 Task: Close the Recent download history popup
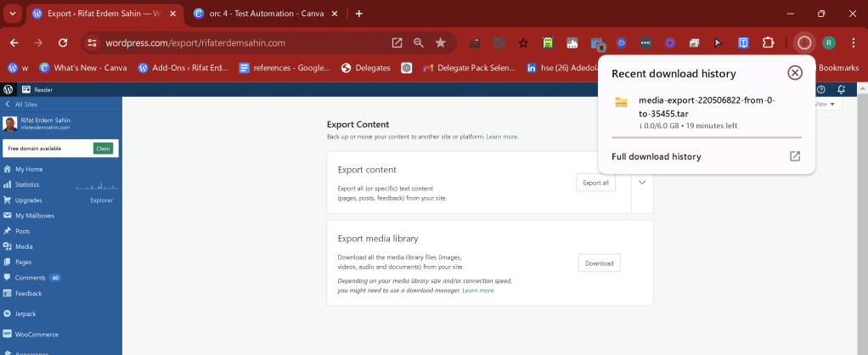tap(794, 72)
